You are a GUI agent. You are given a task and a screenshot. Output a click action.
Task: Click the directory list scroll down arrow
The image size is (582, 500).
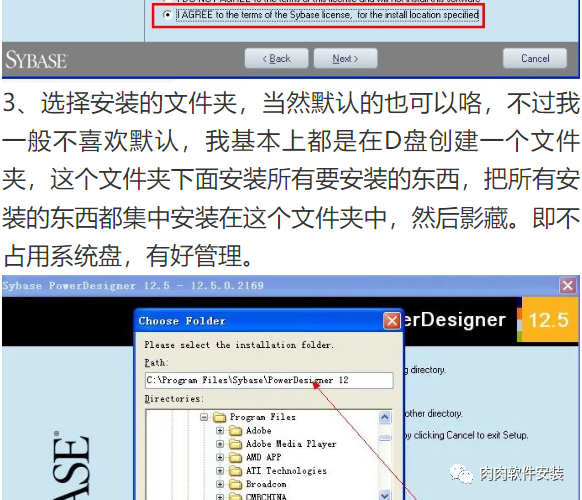click(x=385, y=495)
